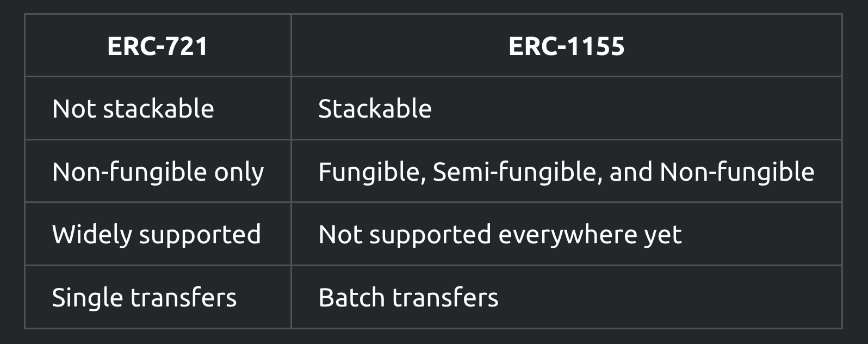Screen dimensions: 868x344
Task: Select the 'Stackable' cell under ERC-1155
Action: pos(567,108)
